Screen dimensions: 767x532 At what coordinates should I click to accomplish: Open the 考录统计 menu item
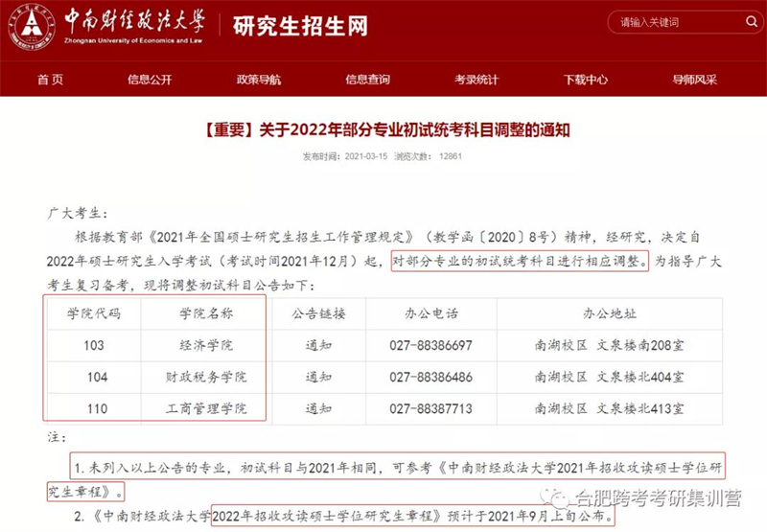[x=476, y=80]
